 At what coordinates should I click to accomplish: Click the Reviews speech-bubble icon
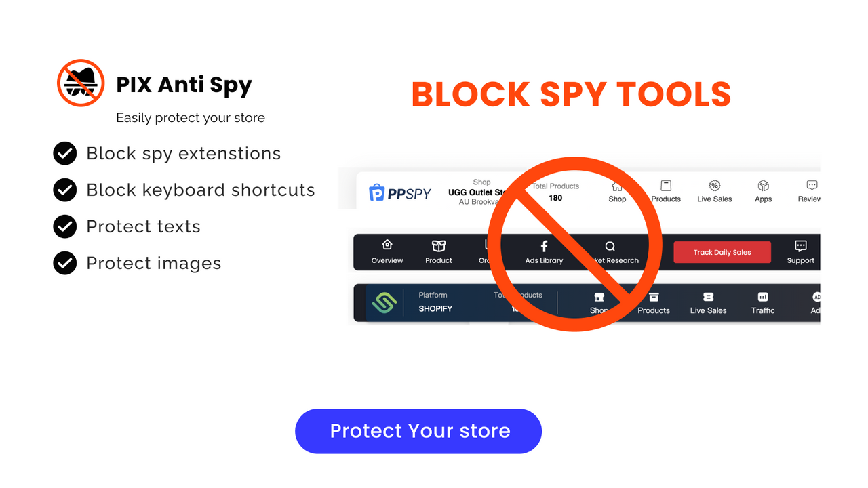(x=812, y=186)
